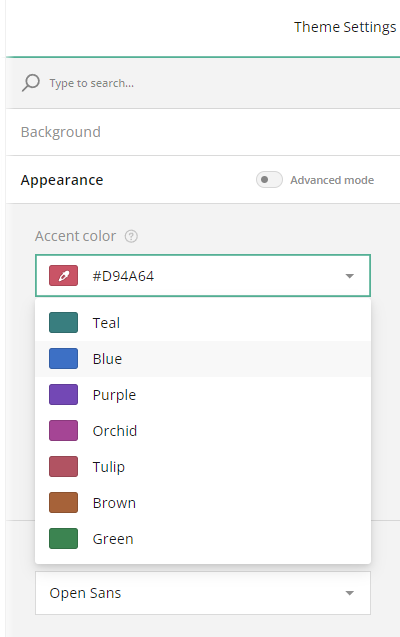Viewport: 400px width, 637px height.
Task: Open the Background section
Action: [x=203, y=132]
